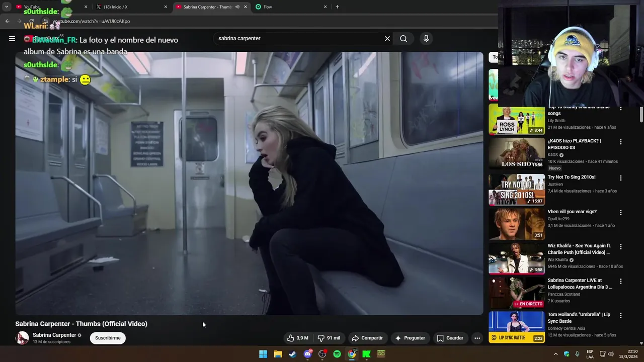This screenshot has height=362, width=644.
Task: Open options for Vhen vill you vear vigs
Action: 621,213
